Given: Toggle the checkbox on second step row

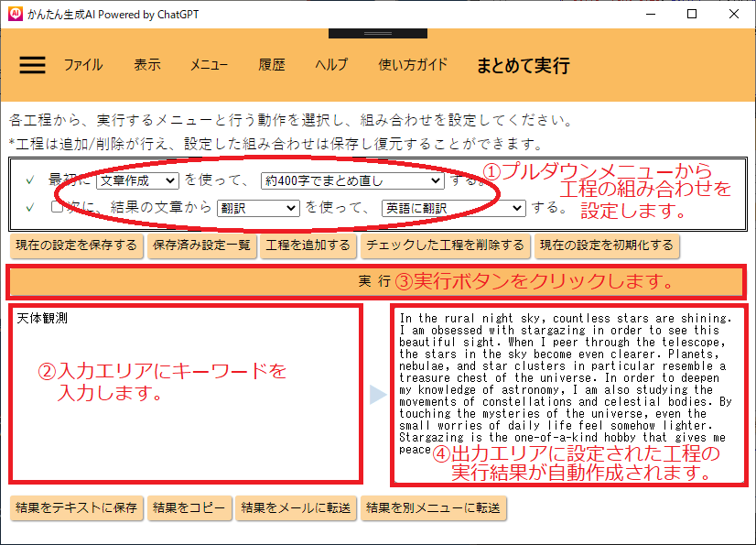Looking at the screenshot, I should [x=57, y=208].
